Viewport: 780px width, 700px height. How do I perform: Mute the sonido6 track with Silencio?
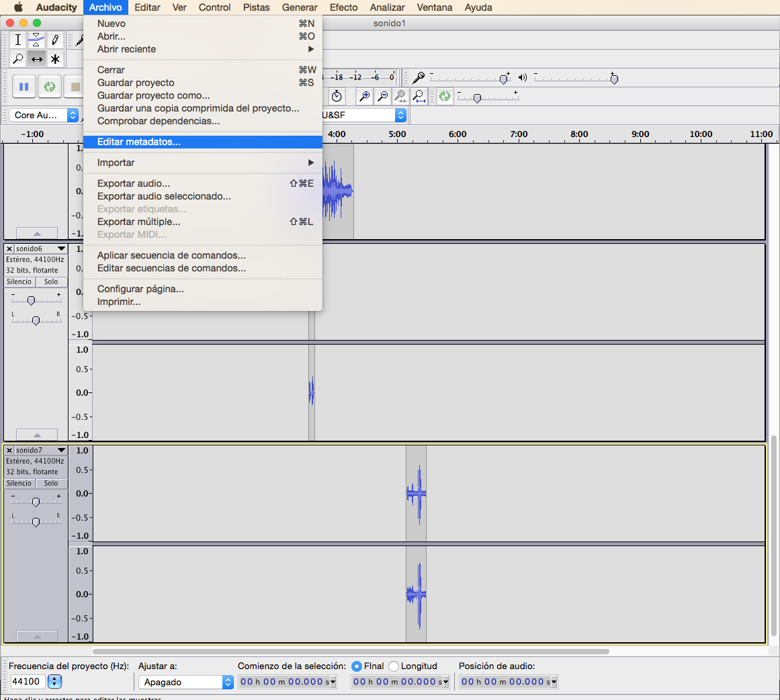pos(19,282)
